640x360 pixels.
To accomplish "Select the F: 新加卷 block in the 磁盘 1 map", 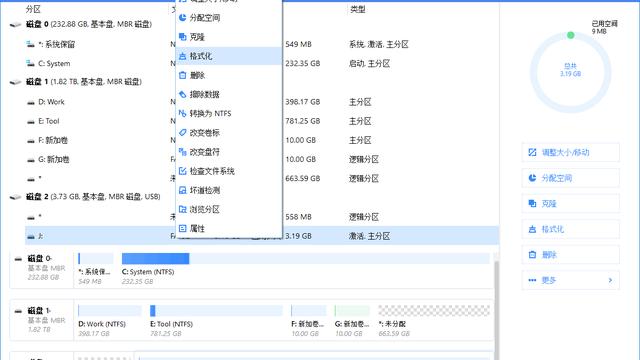I will click(309, 321).
